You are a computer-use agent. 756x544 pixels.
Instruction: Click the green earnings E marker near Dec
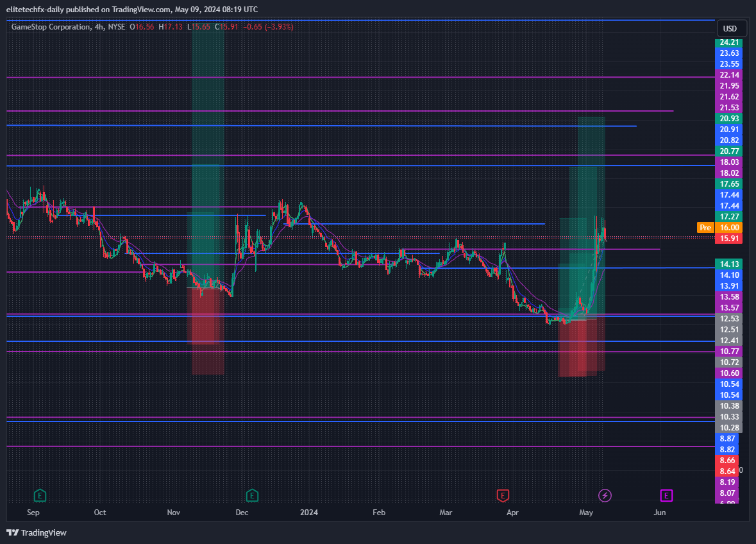(252, 495)
